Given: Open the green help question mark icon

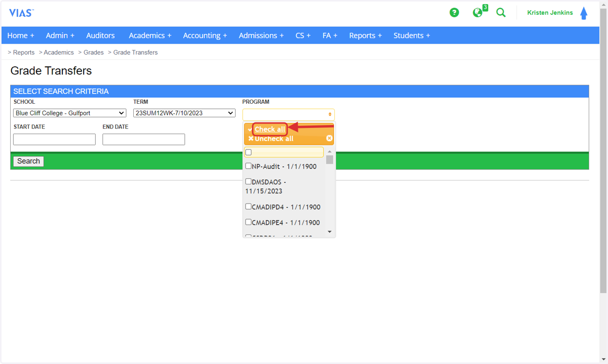Looking at the screenshot, I should (x=454, y=13).
